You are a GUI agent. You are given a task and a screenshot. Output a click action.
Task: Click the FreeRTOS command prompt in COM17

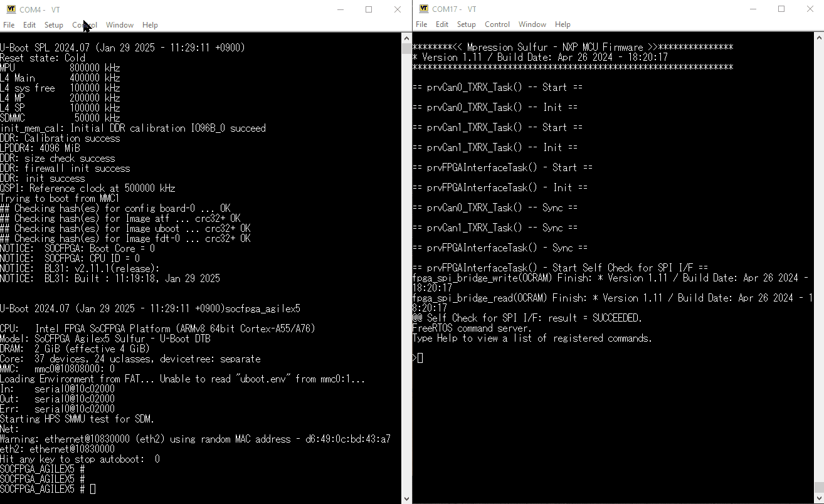pos(416,357)
